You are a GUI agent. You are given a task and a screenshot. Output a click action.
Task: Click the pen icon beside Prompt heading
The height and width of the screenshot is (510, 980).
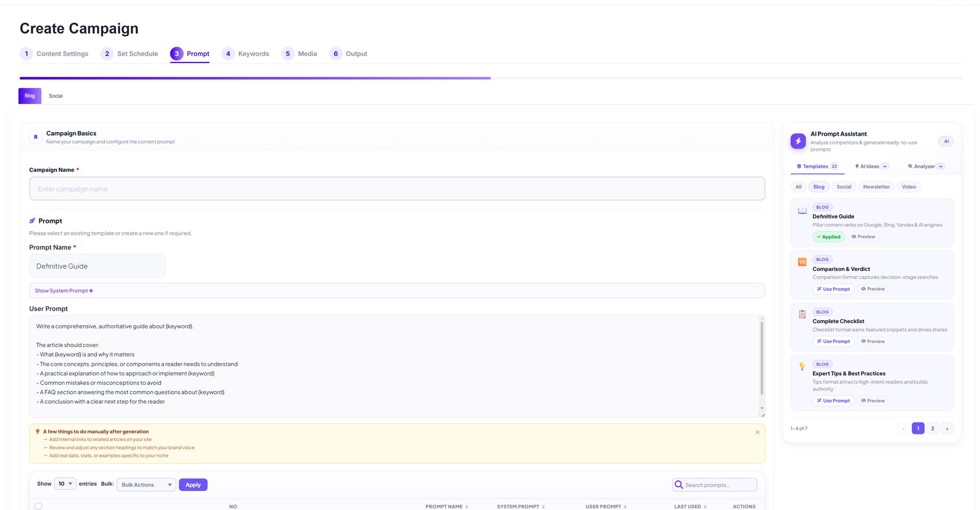click(x=32, y=221)
